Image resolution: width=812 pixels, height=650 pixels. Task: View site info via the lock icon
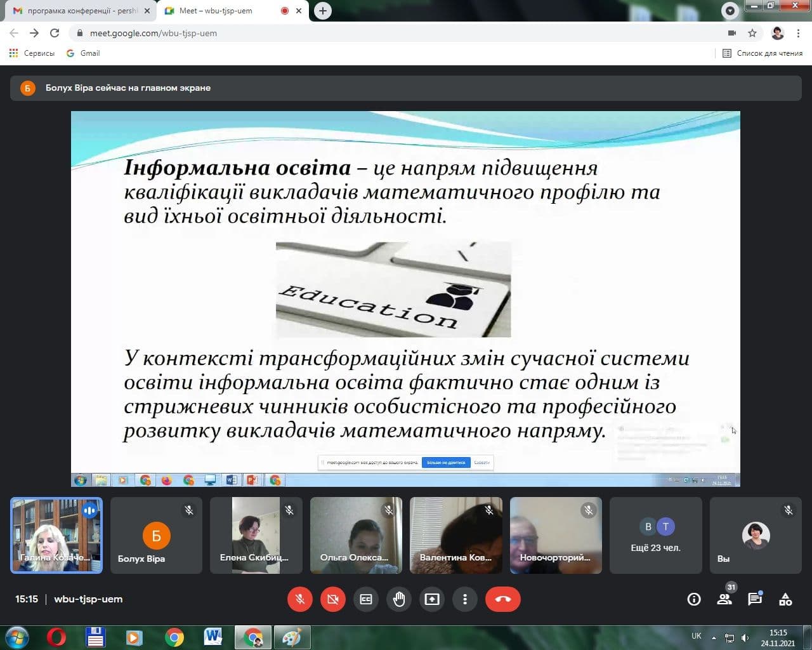(x=79, y=33)
